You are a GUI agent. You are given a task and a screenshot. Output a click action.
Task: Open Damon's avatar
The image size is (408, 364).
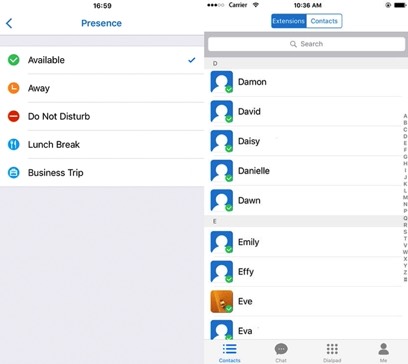[x=222, y=82]
